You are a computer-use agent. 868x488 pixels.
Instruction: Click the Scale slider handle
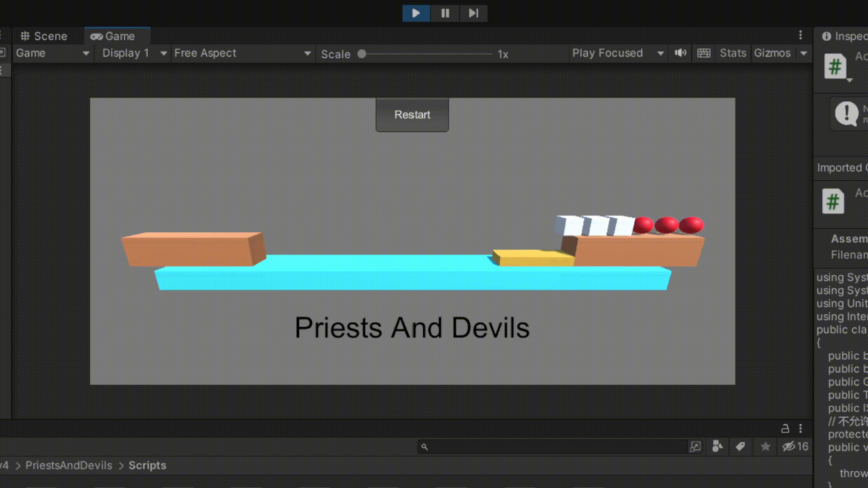(362, 54)
